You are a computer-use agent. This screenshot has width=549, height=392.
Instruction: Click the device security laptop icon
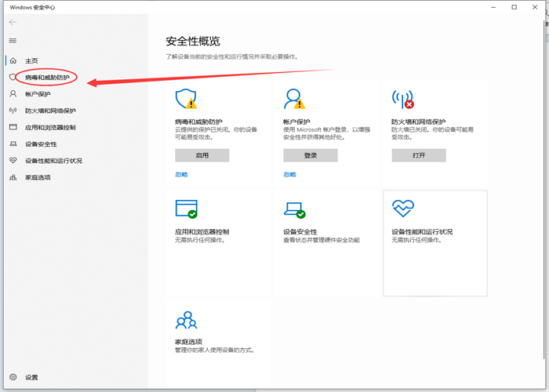click(294, 209)
